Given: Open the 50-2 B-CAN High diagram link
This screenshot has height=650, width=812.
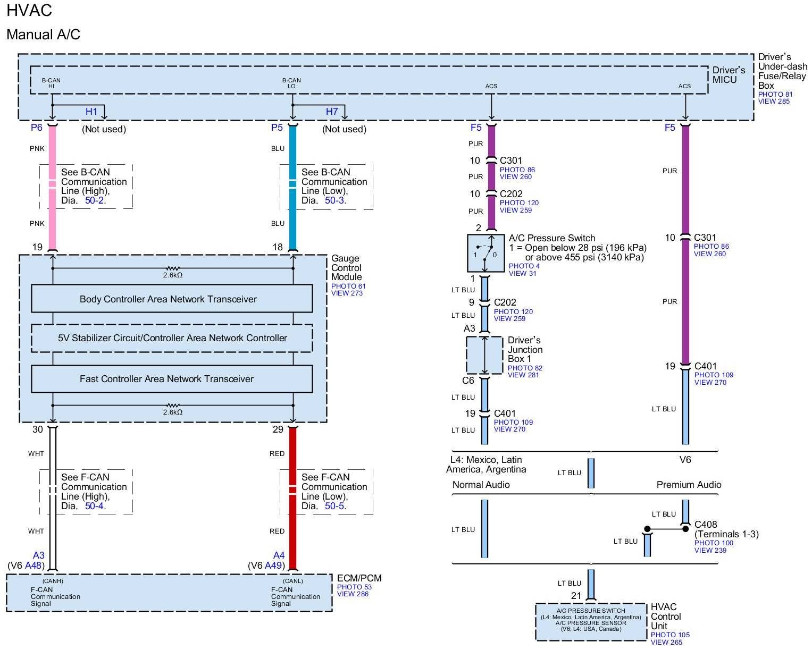Looking at the screenshot, I should 96,200.
